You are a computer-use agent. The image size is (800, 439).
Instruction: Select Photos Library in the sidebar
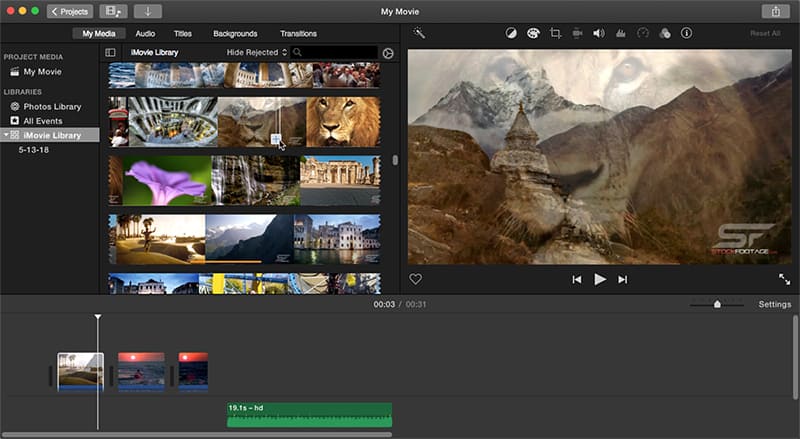50,107
